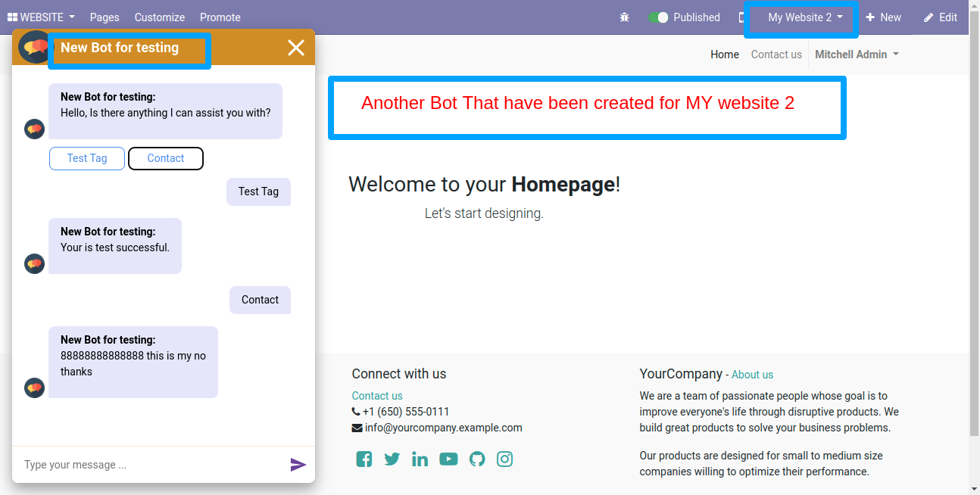Click the send message arrow in the chat
This screenshot has height=495, width=980.
[x=298, y=464]
